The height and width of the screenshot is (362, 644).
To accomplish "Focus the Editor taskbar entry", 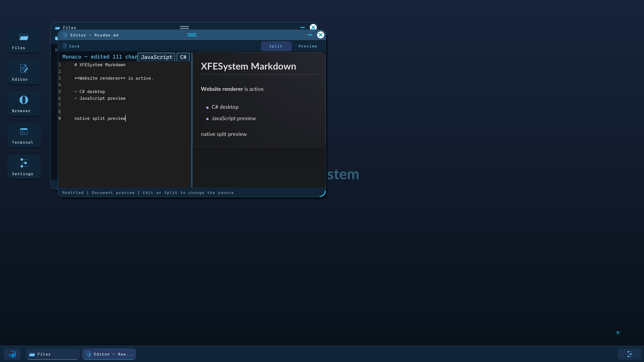I will click(109, 354).
